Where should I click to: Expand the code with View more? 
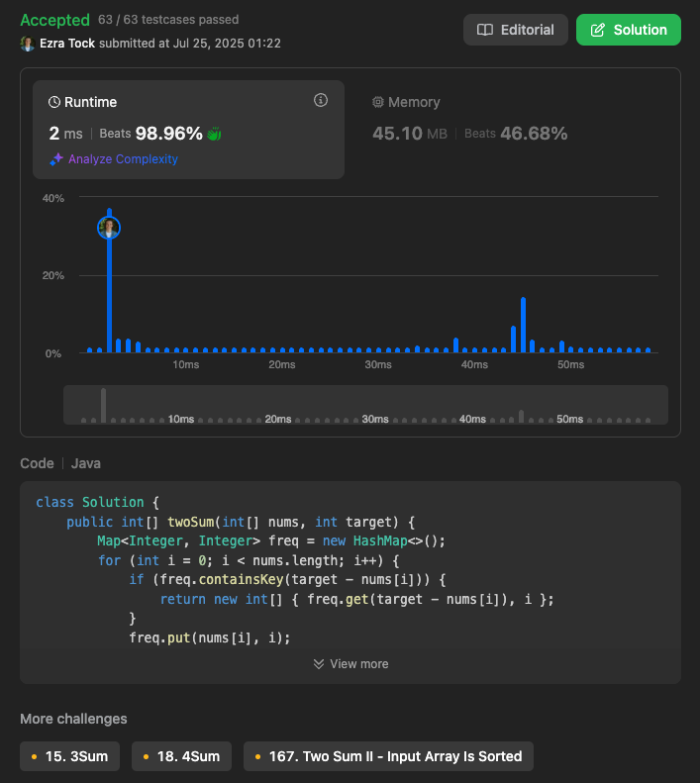point(350,664)
